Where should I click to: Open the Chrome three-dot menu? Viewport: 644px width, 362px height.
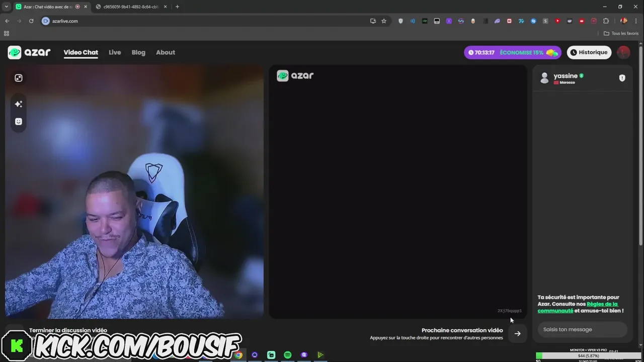click(x=637, y=21)
